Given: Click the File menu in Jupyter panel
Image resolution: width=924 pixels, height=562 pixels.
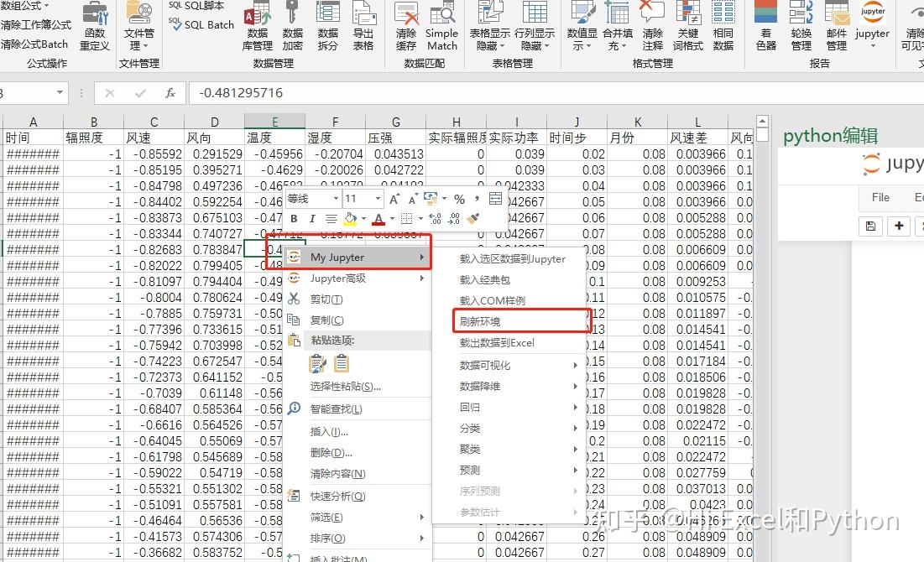Looking at the screenshot, I should point(880,197).
